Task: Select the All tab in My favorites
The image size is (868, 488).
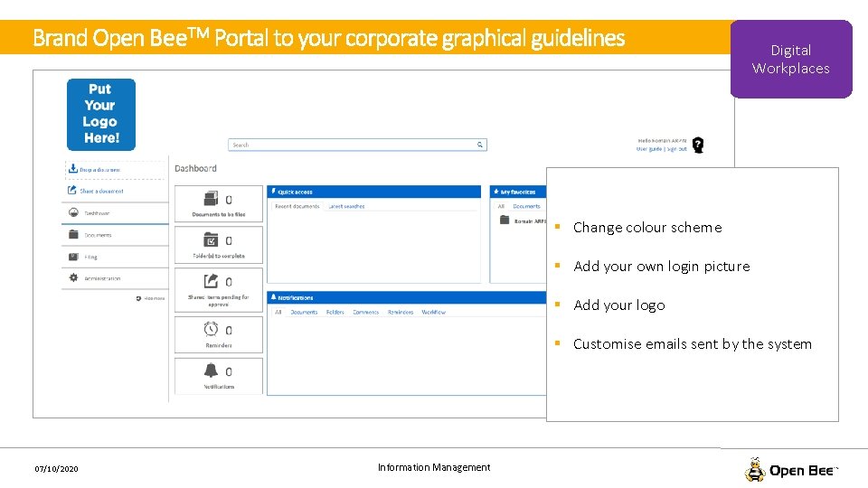Action: tap(501, 206)
